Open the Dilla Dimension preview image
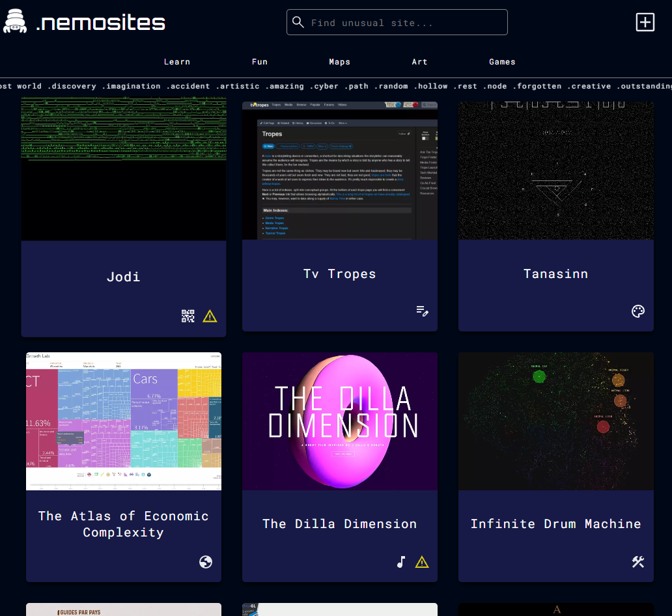The image size is (672, 616). (x=340, y=421)
